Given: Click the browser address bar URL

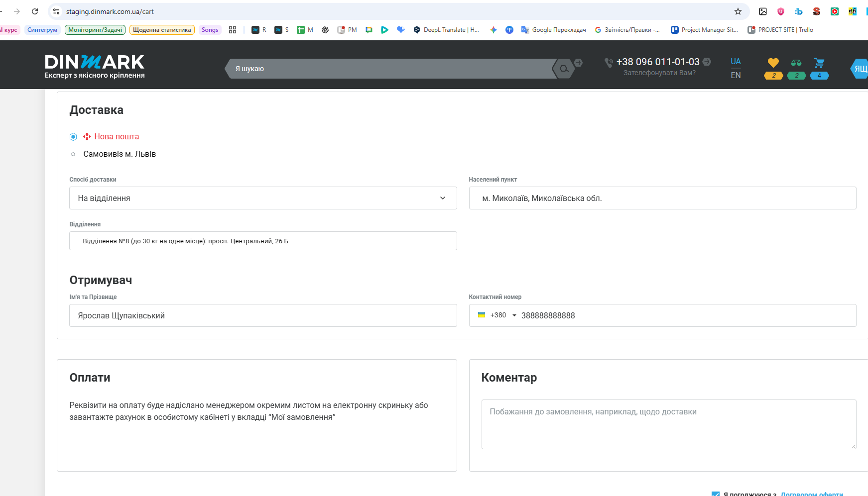Looking at the screenshot, I should 110,11.
